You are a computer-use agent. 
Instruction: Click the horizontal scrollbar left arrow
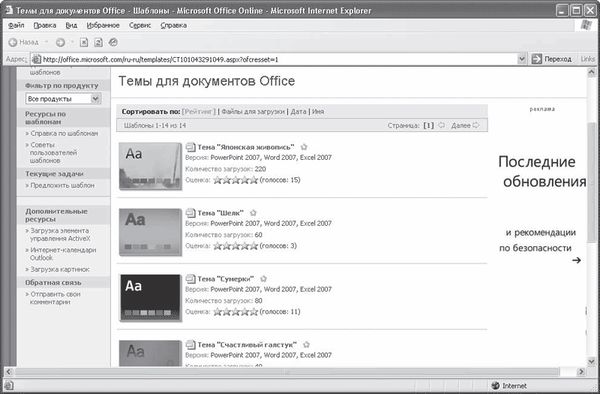click(8, 371)
